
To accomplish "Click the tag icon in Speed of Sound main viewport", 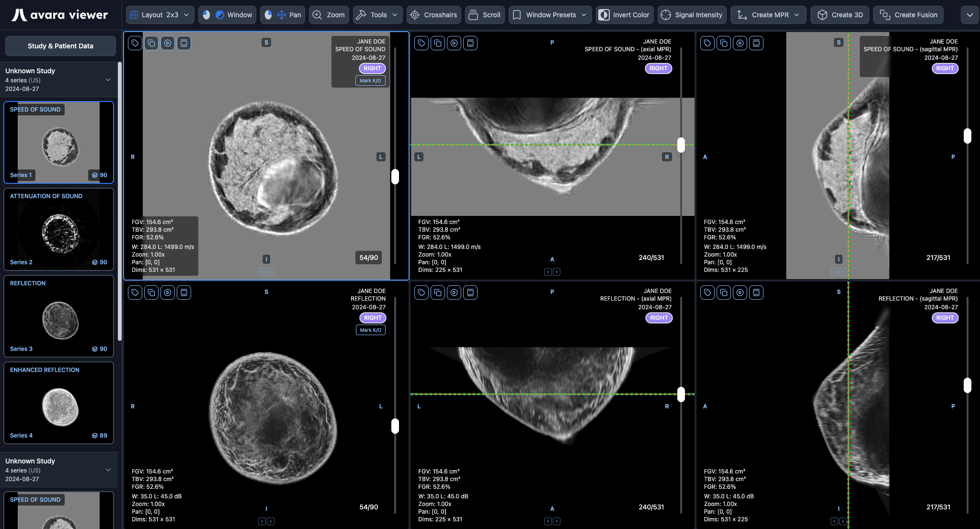I will (135, 43).
